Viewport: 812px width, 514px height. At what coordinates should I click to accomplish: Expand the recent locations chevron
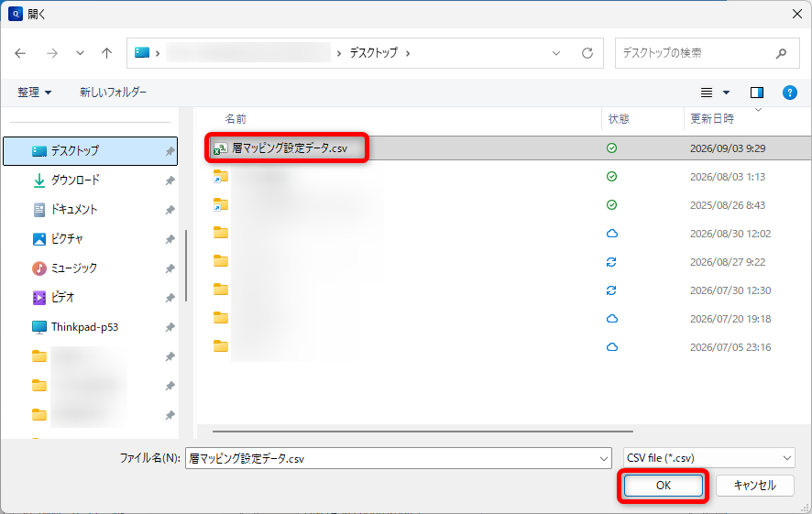click(80, 53)
